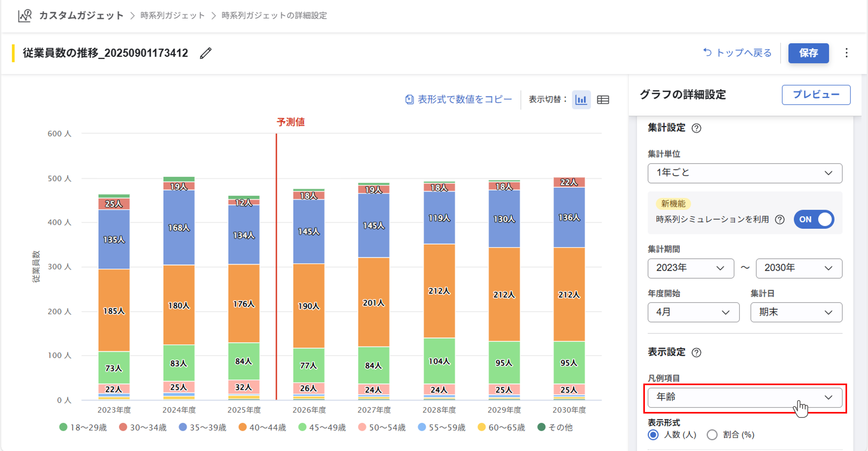This screenshot has height=451, width=868.
Task: Click help icon next to 集計設定
Action: pyautogui.click(x=696, y=128)
